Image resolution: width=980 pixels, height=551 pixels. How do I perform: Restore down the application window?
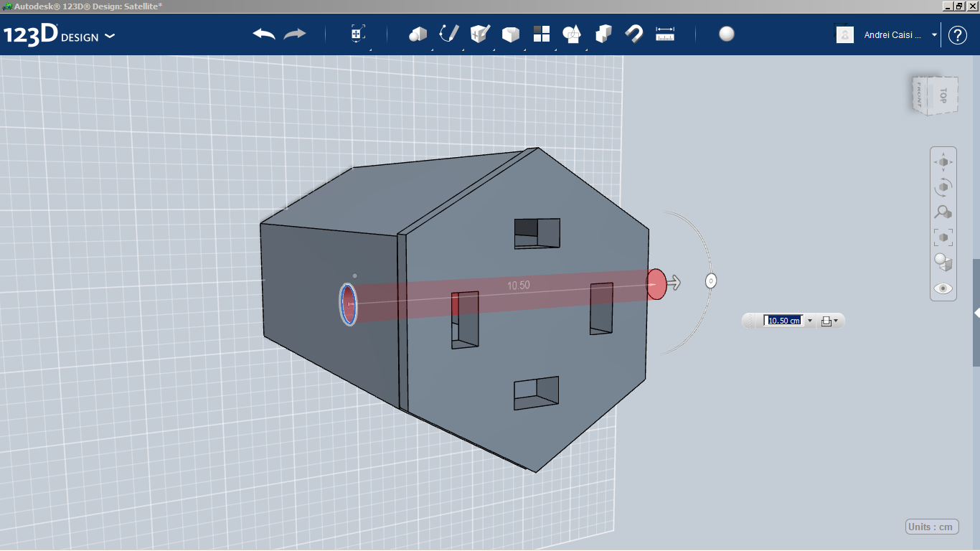click(958, 6)
